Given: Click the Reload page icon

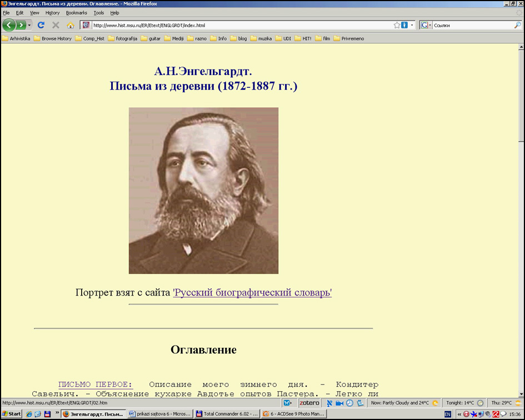Looking at the screenshot, I should [41, 25].
